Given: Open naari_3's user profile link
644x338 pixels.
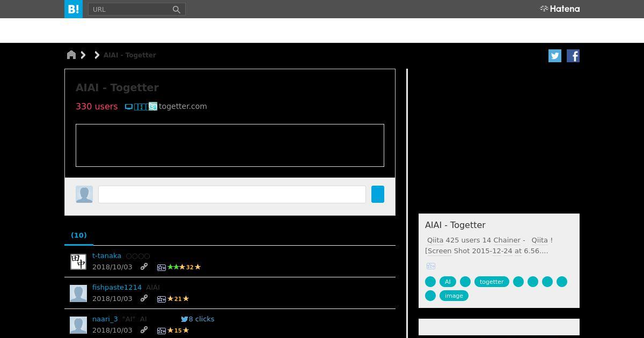Looking at the screenshot, I should coord(105,319).
